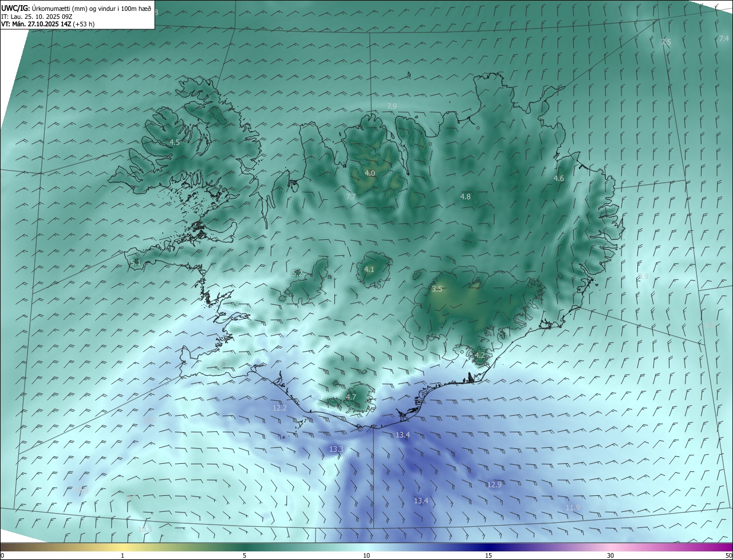Viewport: 733px width, 560px height.
Task: Click the 4.7 value label
Action: click(351, 397)
